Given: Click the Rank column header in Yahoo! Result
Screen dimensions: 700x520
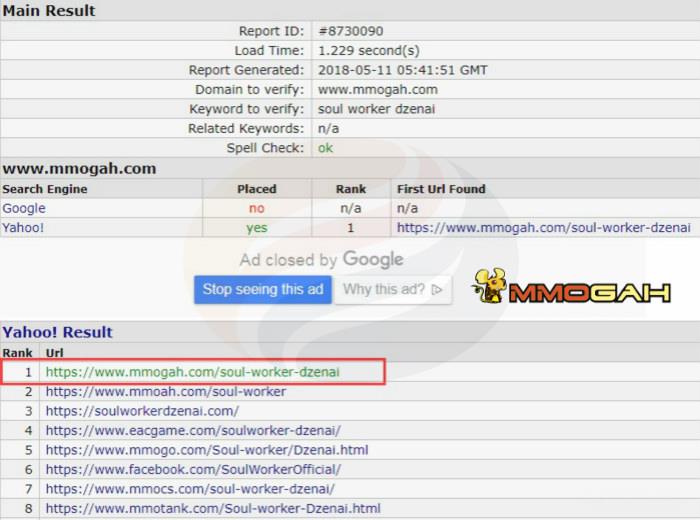Looking at the screenshot, I should pos(18,353).
